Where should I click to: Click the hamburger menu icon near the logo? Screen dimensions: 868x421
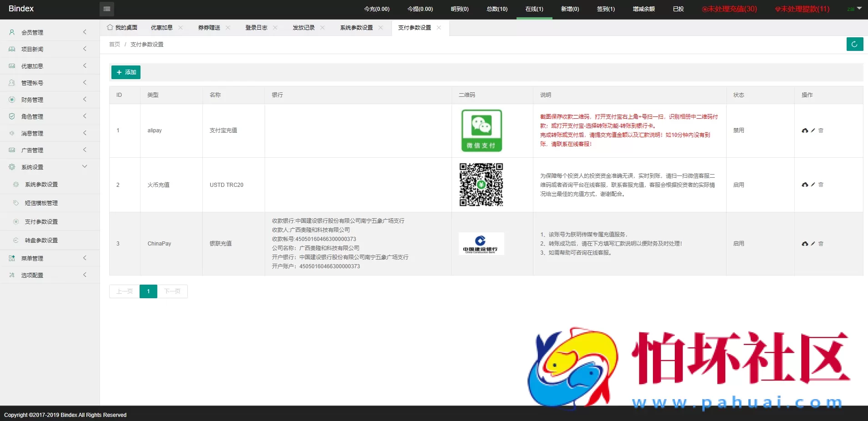[x=107, y=9]
